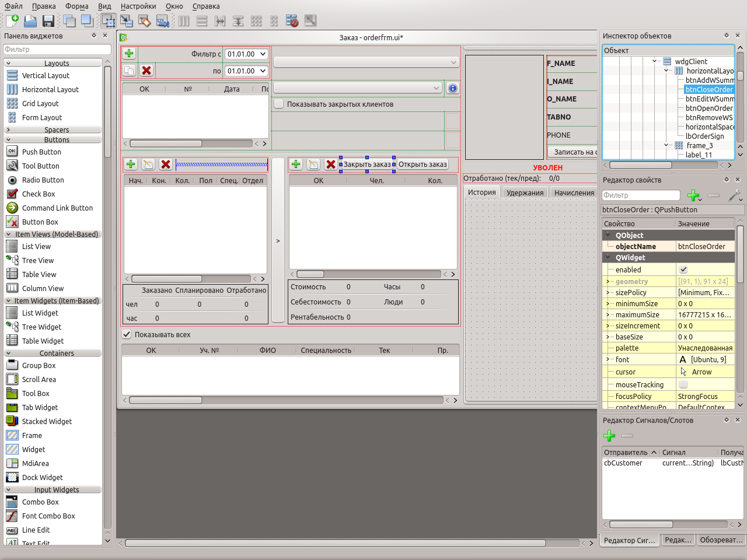The width and height of the screenshot is (747, 560).
Task: Click Break Layout toolbar icon
Action: coord(292,21)
